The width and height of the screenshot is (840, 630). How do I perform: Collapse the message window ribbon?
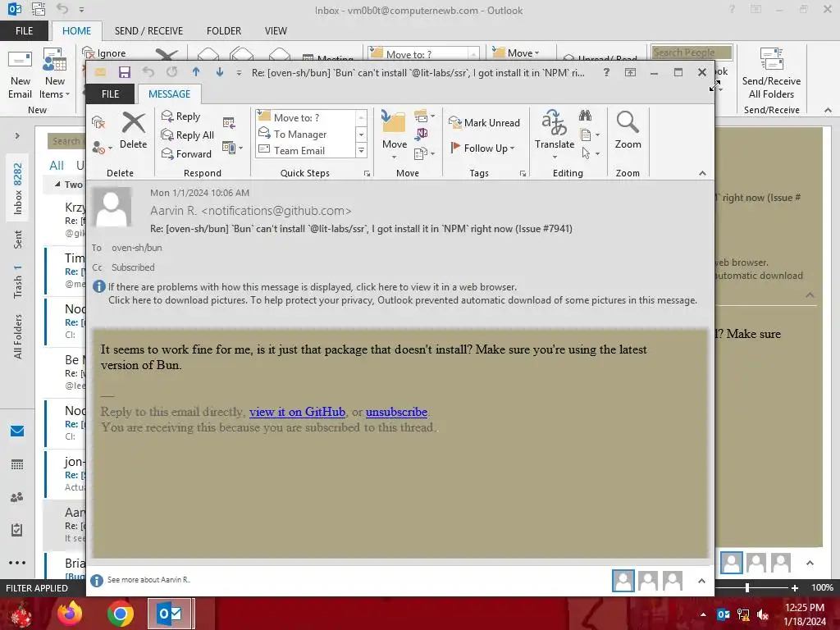702,174
